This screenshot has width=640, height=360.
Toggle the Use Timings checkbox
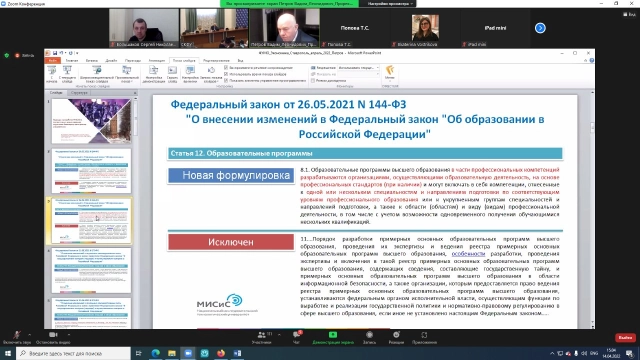(226, 74)
